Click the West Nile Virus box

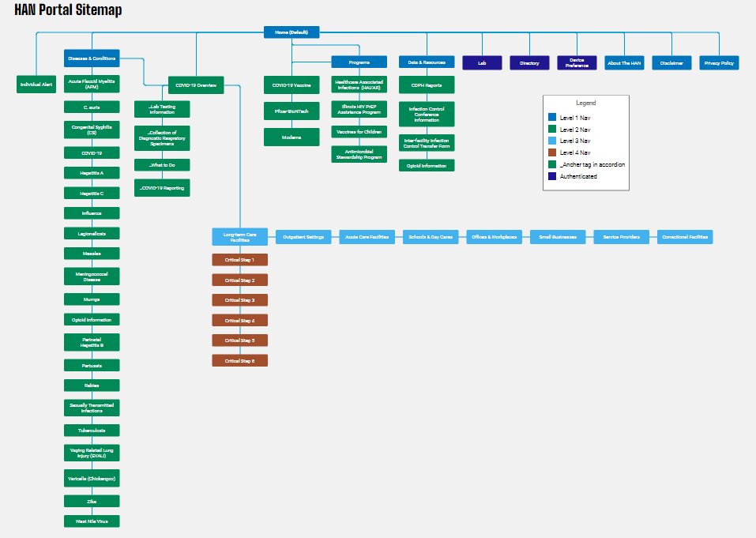pyautogui.click(x=92, y=521)
